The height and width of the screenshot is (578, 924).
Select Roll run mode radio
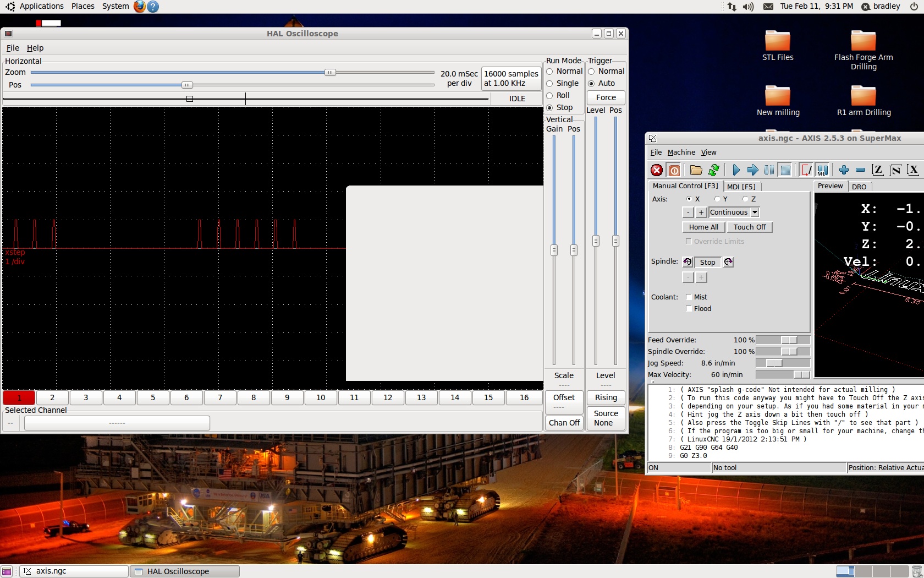point(558,96)
